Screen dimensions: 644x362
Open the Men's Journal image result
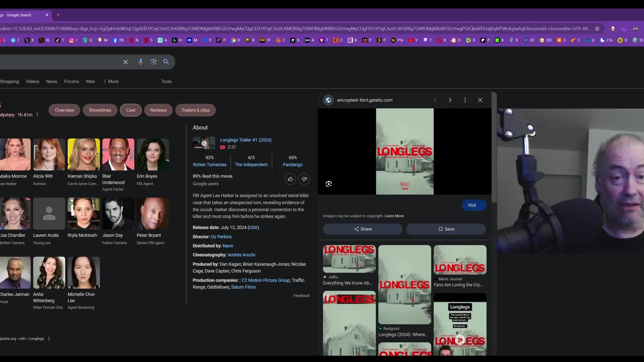pos(460,266)
